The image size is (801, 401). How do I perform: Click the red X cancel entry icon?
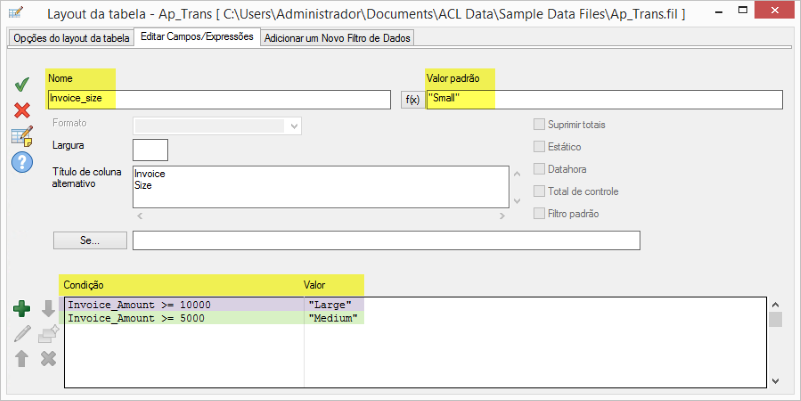pyautogui.click(x=22, y=110)
